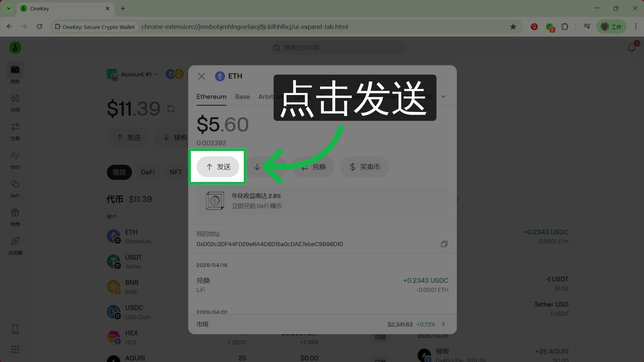Open the red Grammarly extension icon
The width and height of the screenshot is (644, 362).
pos(534,27)
